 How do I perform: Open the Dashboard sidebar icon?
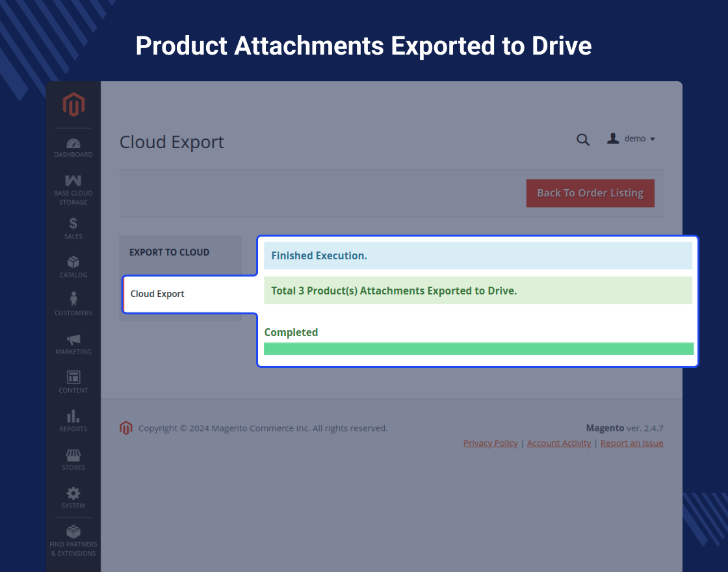point(73,144)
